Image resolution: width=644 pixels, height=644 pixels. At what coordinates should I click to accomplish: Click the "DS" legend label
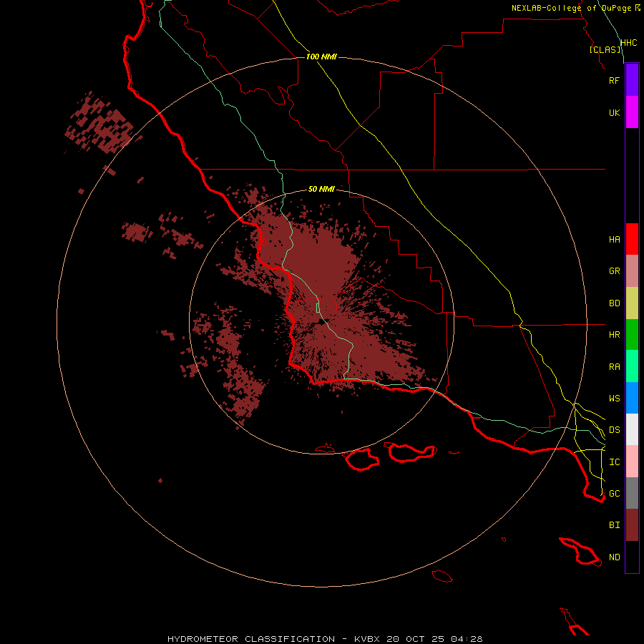pos(614,430)
